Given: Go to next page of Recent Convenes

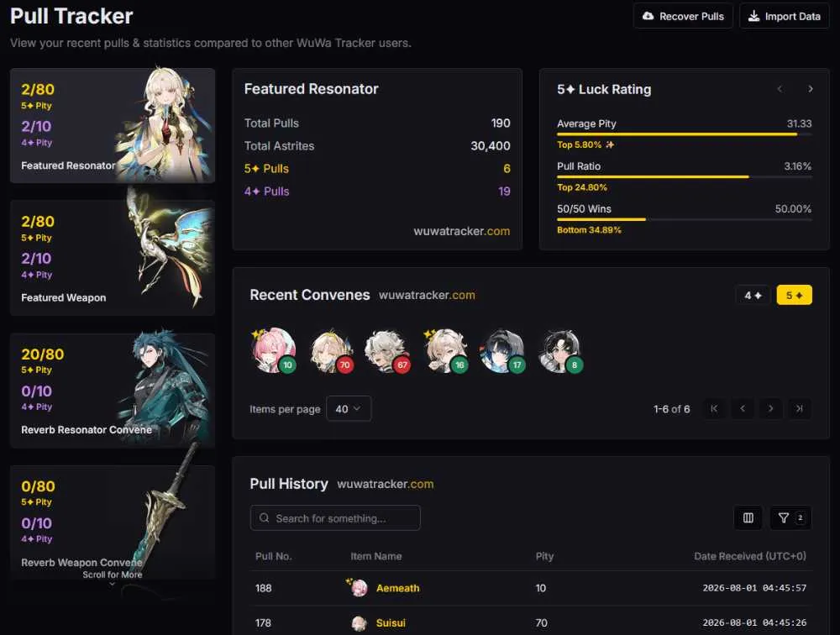Looking at the screenshot, I should 770,408.
